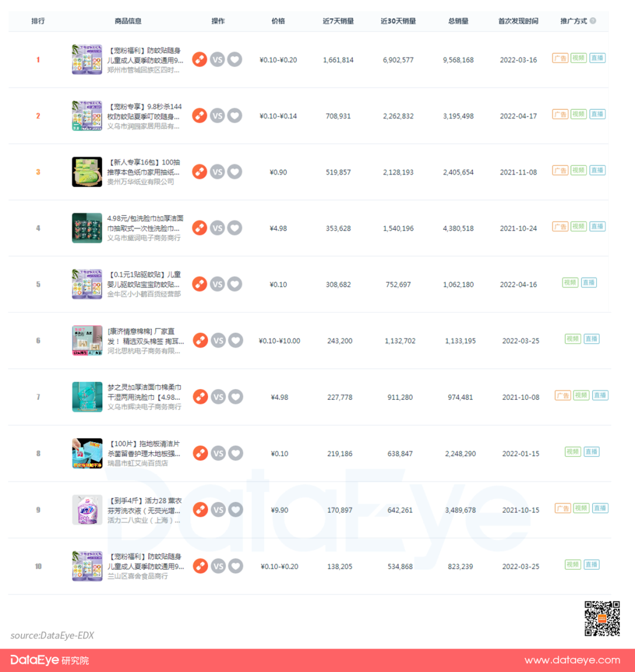Open rank 9 活力28 洗衣液 thumbnail
This screenshot has height=672, width=635.
point(87,510)
